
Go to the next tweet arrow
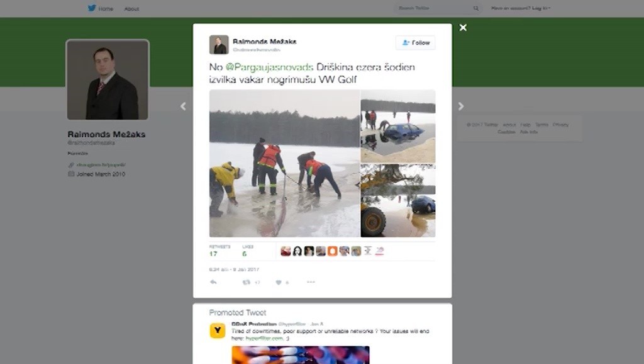[x=461, y=106]
